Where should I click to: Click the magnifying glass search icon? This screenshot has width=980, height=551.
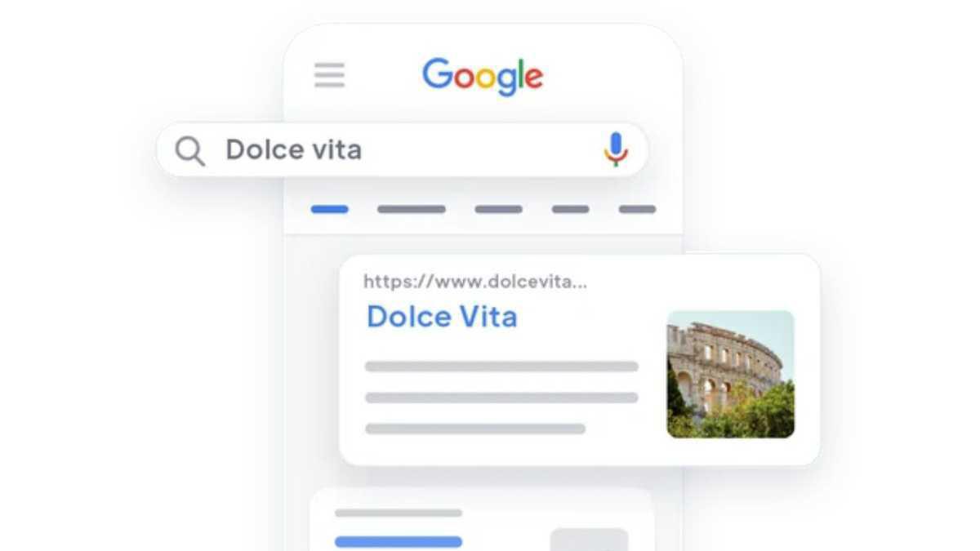click(x=189, y=151)
